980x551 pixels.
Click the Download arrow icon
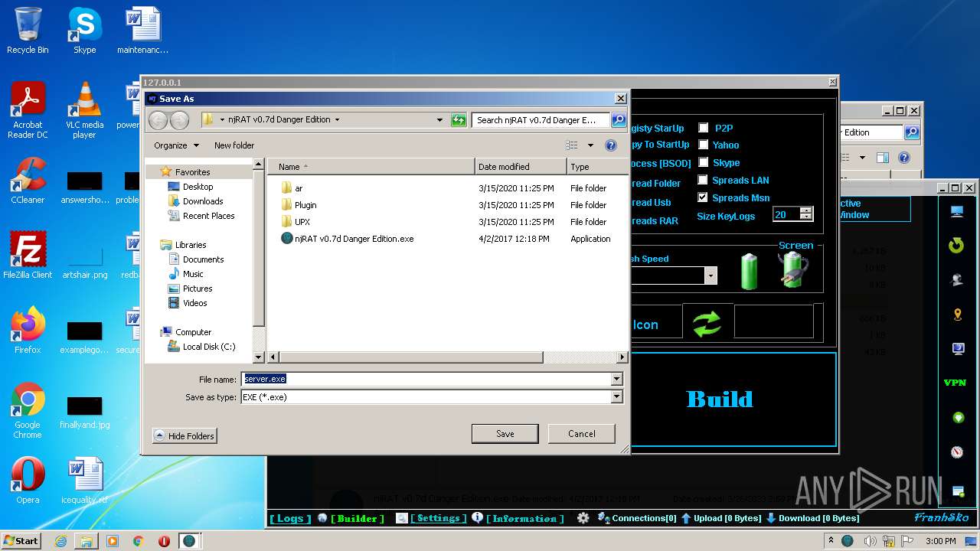[771, 518]
